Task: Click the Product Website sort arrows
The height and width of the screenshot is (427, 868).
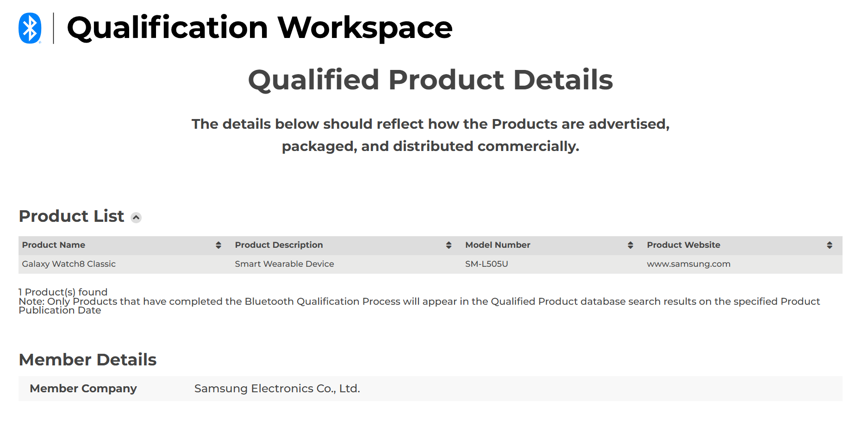Action: click(830, 245)
